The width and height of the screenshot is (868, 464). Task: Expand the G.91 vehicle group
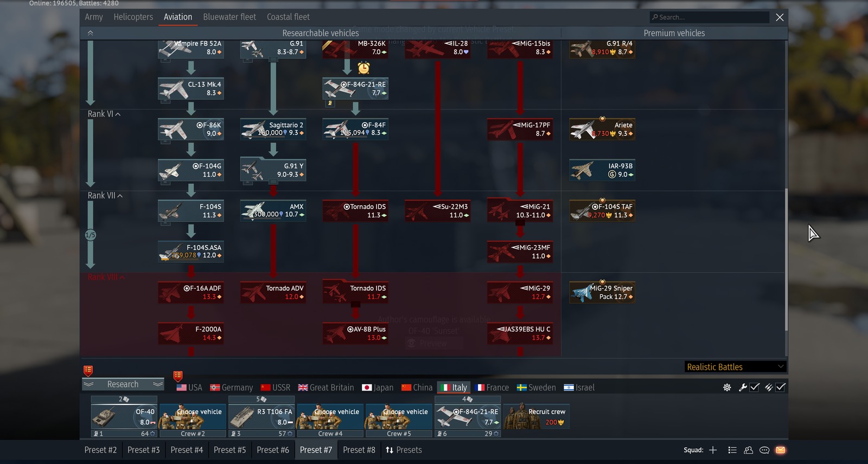tap(273, 60)
